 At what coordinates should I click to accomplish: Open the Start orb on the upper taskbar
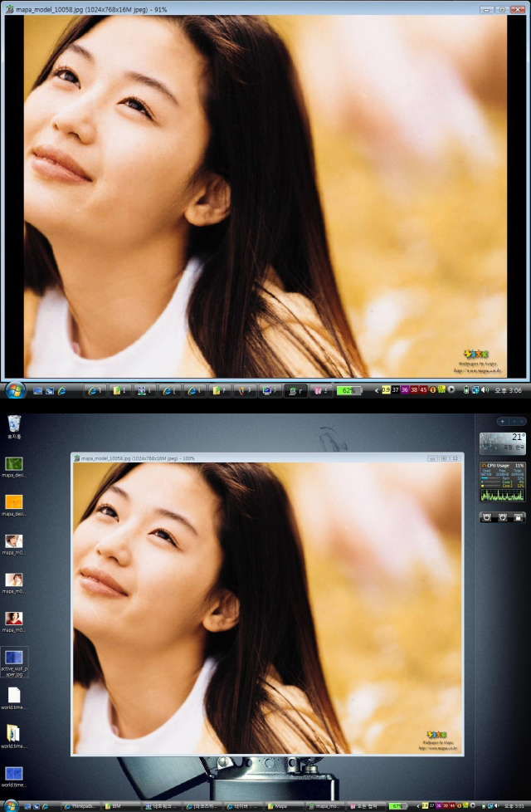pyautogui.click(x=14, y=390)
